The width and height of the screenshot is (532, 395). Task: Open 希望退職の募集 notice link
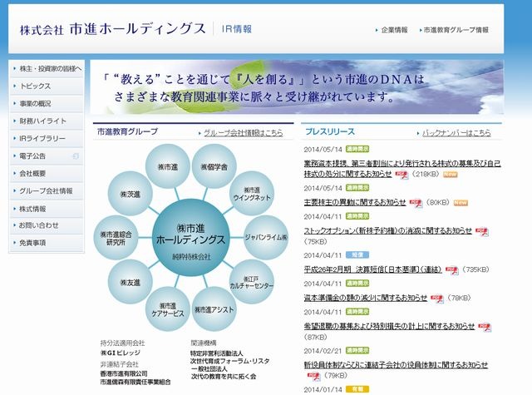pyautogui.click(x=389, y=326)
